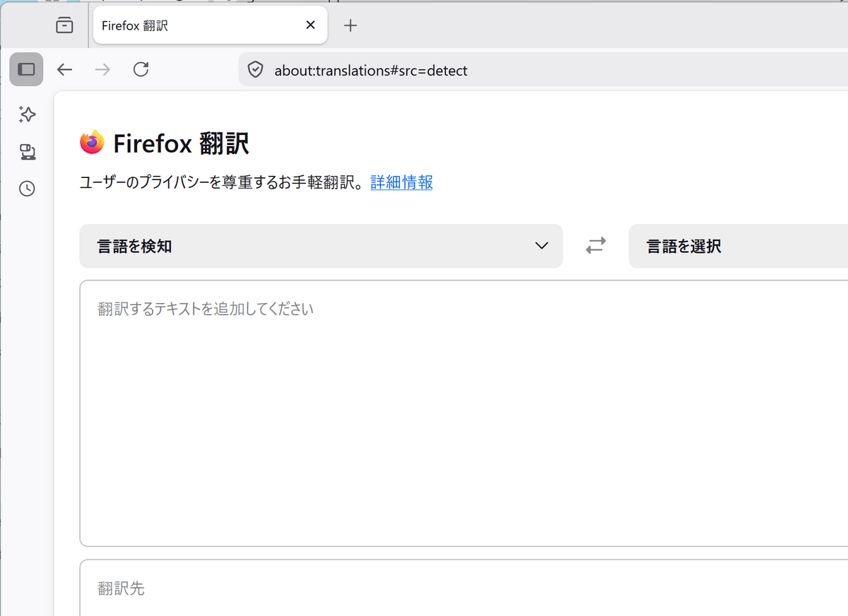The width and height of the screenshot is (848, 616).
Task: Open the Firefox View button
Action: point(64,25)
